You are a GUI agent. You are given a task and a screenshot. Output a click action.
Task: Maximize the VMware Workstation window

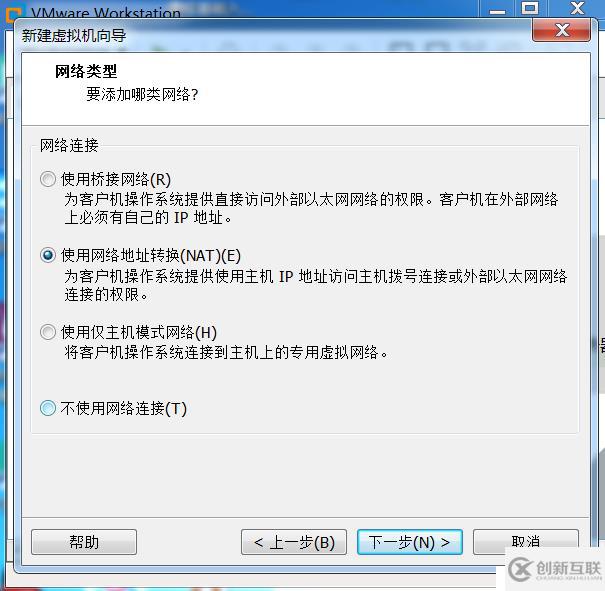click(530, 8)
